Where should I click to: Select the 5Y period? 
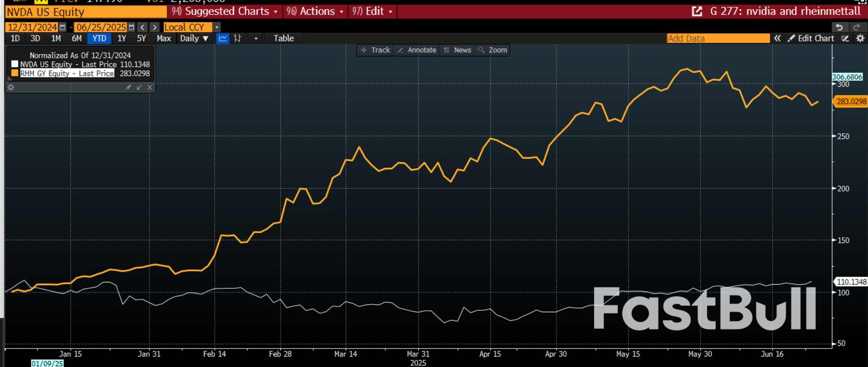(x=141, y=38)
